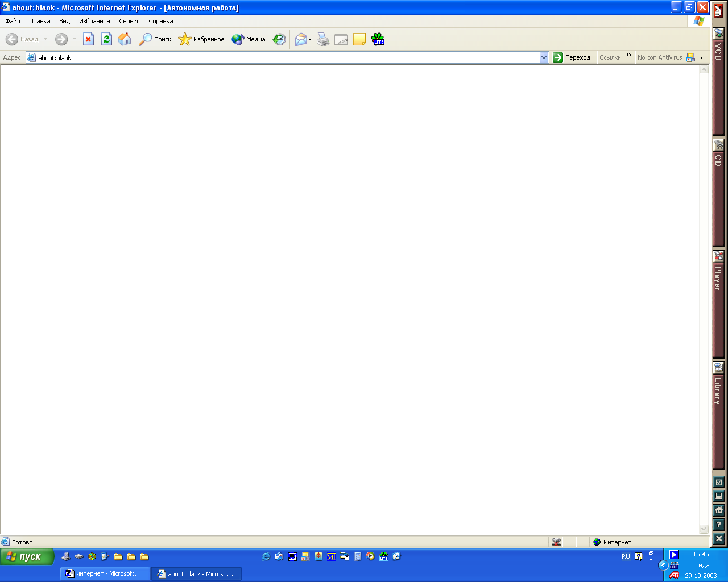
Task: Click the about:blank taskbar button
Action: [196, 574]
